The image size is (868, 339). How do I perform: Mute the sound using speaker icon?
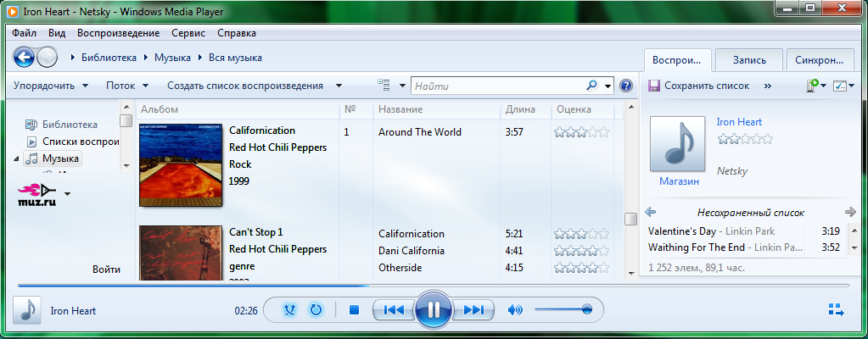coord(514,309)
